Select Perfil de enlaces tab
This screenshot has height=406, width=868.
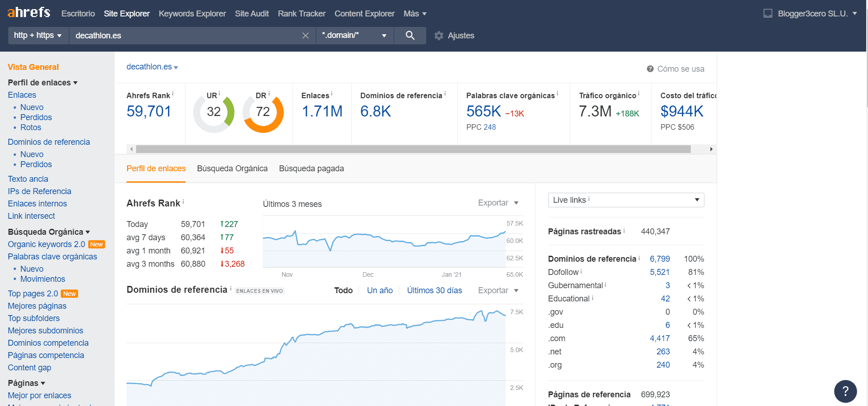(156, 169)
